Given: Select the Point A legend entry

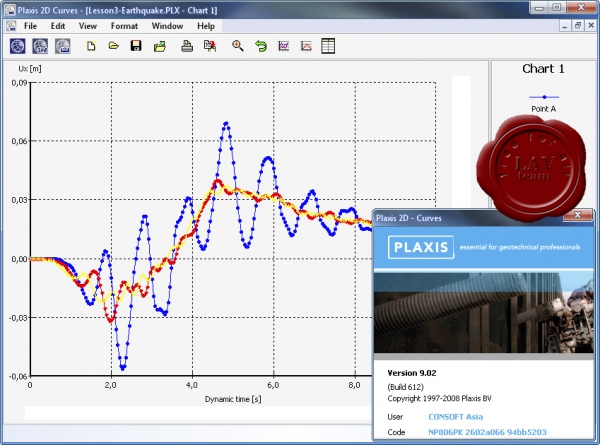Looking at the screenshot, I should (x=543, y=103).
